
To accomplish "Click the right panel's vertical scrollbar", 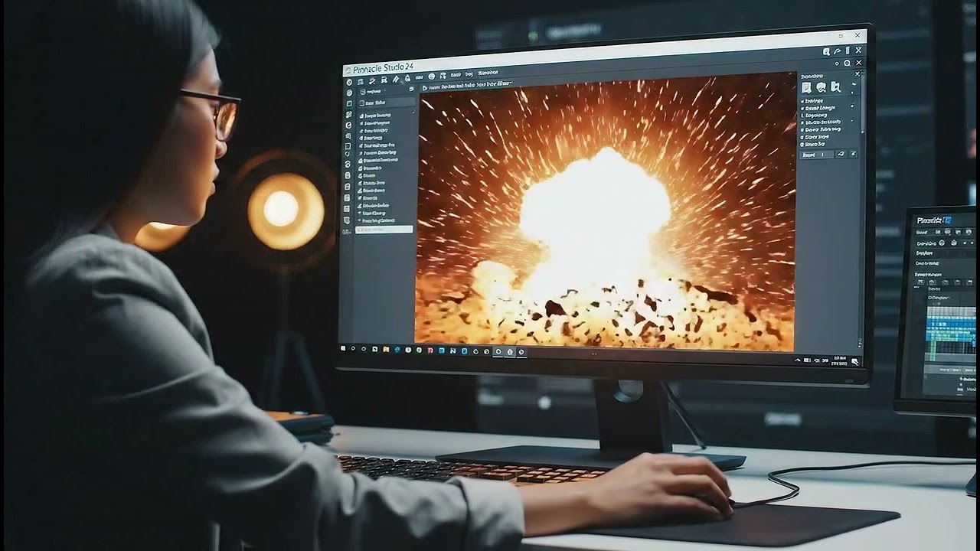I will coord(863,103).
